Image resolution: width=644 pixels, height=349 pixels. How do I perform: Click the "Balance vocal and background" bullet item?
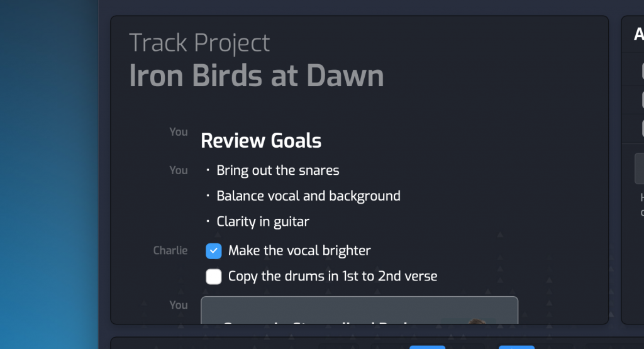coord(308,196)
